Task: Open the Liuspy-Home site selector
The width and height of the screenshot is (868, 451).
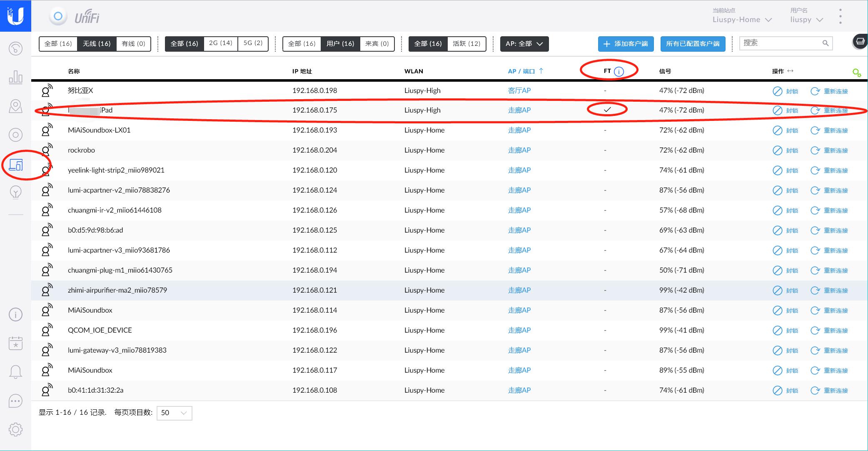Action: pyautogui.click(x=742, y=20)
